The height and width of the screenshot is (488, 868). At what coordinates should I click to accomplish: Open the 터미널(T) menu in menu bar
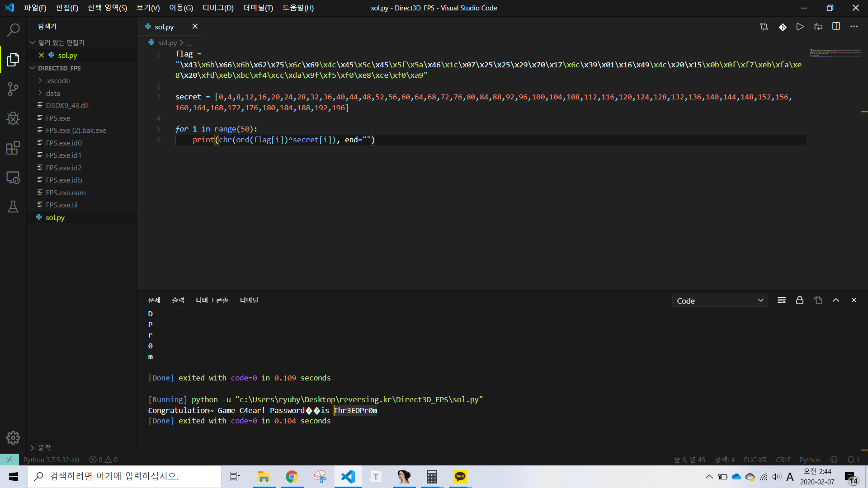pyautogui.click(x=258, y=8)
